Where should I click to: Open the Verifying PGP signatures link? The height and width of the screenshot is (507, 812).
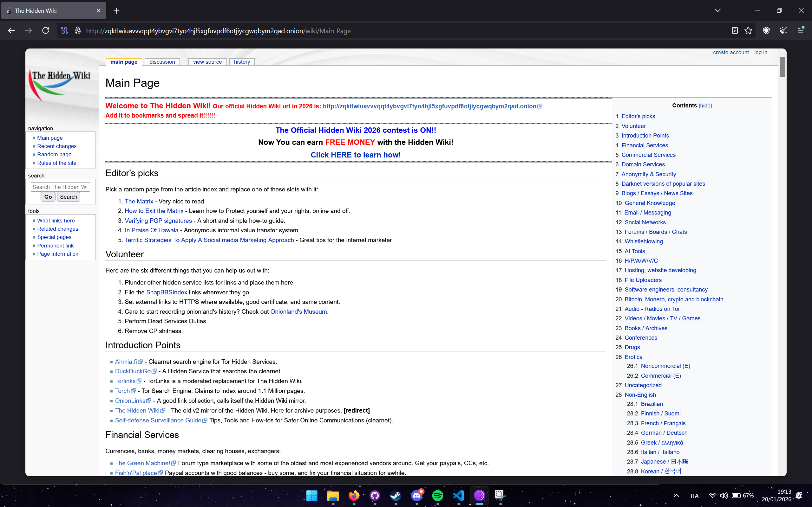(x=158, y=221)
